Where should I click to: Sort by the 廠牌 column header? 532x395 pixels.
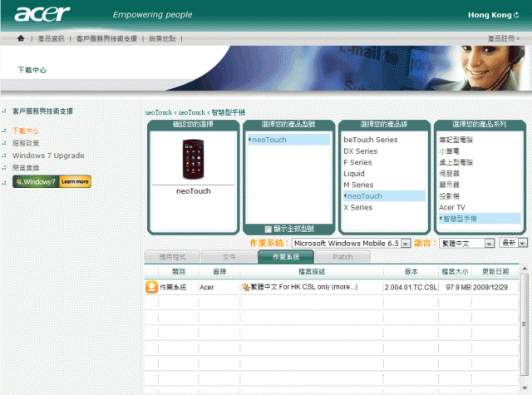point(219,271)
